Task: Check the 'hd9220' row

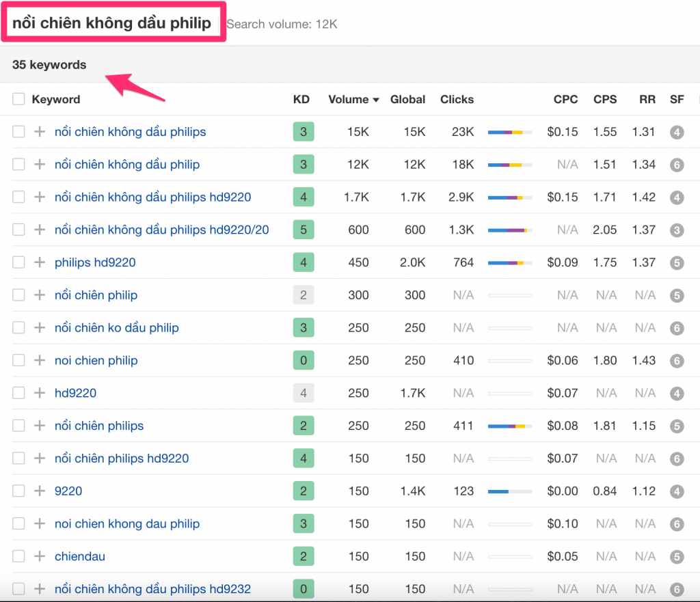Action: tap(18, 393)
